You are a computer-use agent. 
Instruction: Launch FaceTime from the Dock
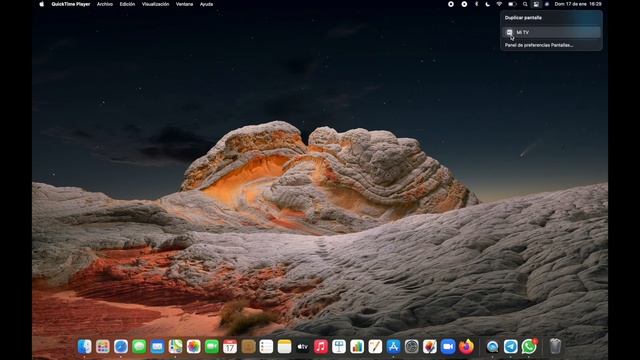click(x=212, y=347)
